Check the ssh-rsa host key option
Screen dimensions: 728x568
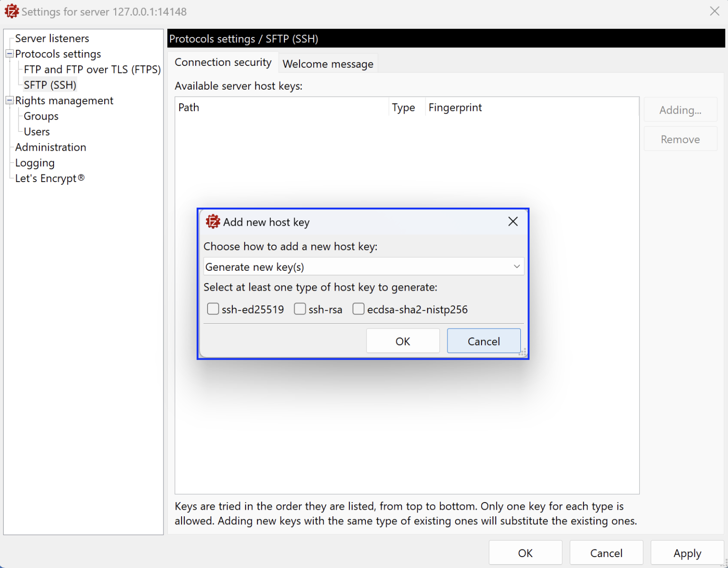[300, 309]
